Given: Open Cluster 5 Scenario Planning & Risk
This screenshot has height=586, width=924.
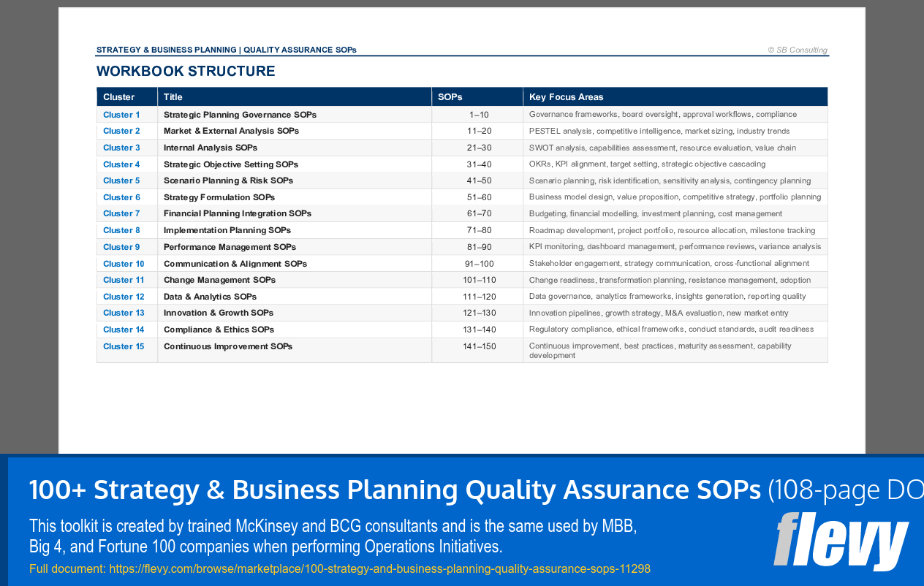Looking at the screenshot, I should (121, 180).
